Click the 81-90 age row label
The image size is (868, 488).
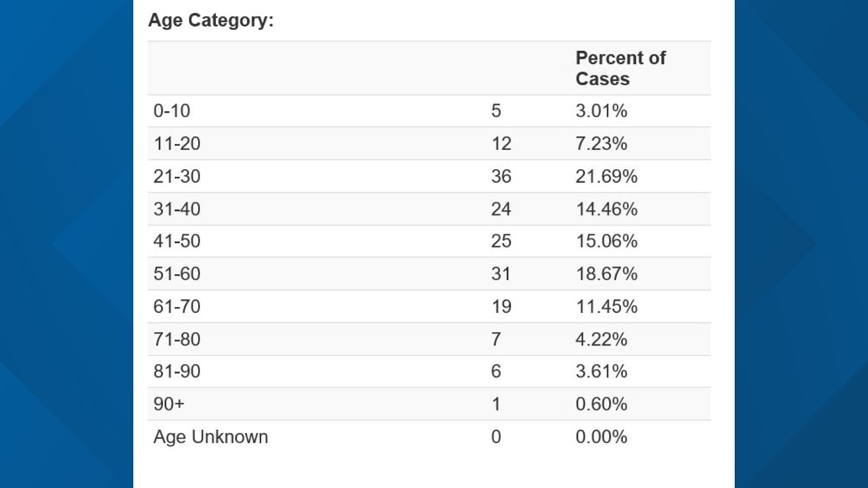click(x=177, y=371)
